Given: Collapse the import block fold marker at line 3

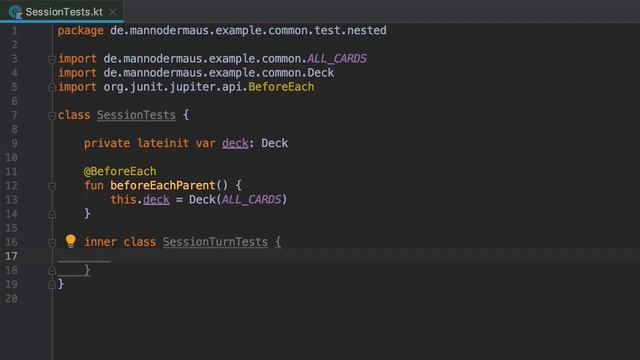Looking at the screenshot, I should click(52, 59).
